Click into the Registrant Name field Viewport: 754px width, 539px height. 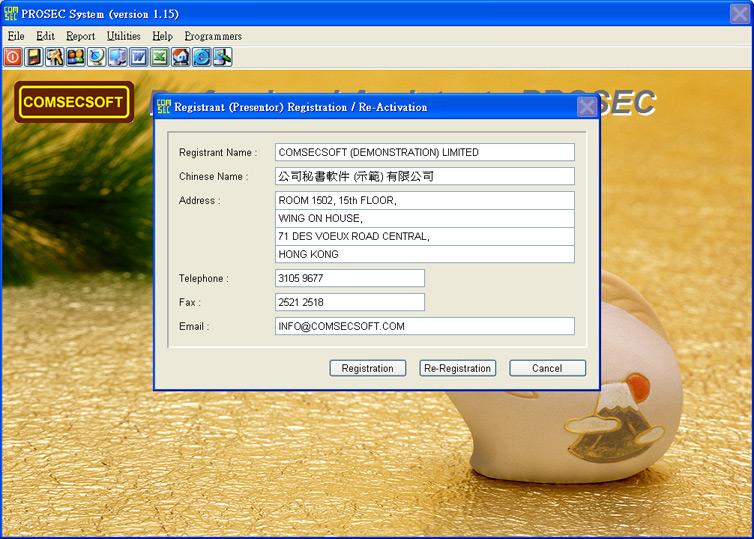(424, 152)
